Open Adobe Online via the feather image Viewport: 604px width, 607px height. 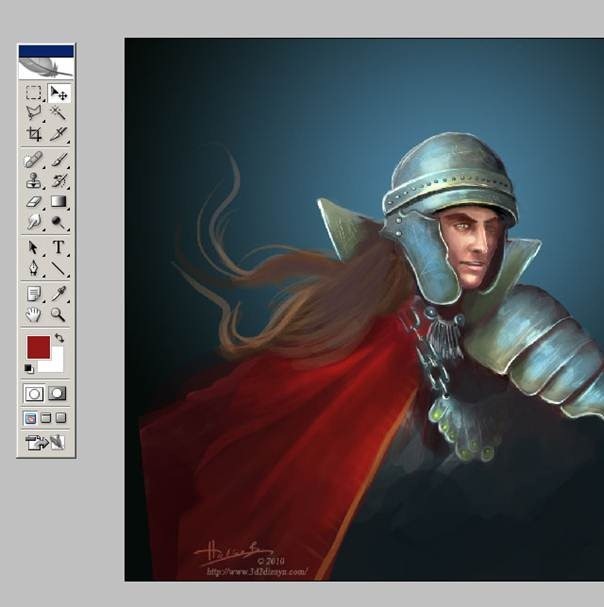click(46, 68)
